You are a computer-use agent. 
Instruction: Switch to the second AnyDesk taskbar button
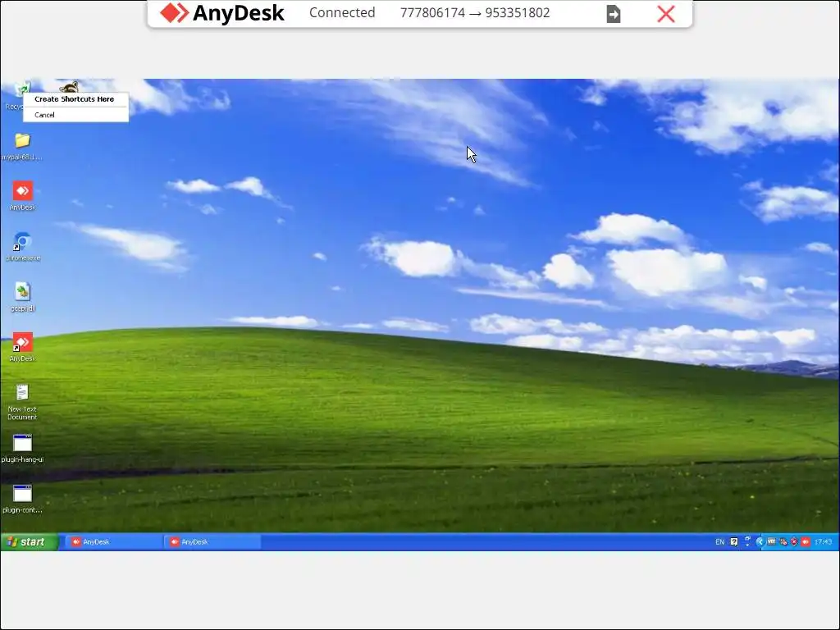point(212,541)
